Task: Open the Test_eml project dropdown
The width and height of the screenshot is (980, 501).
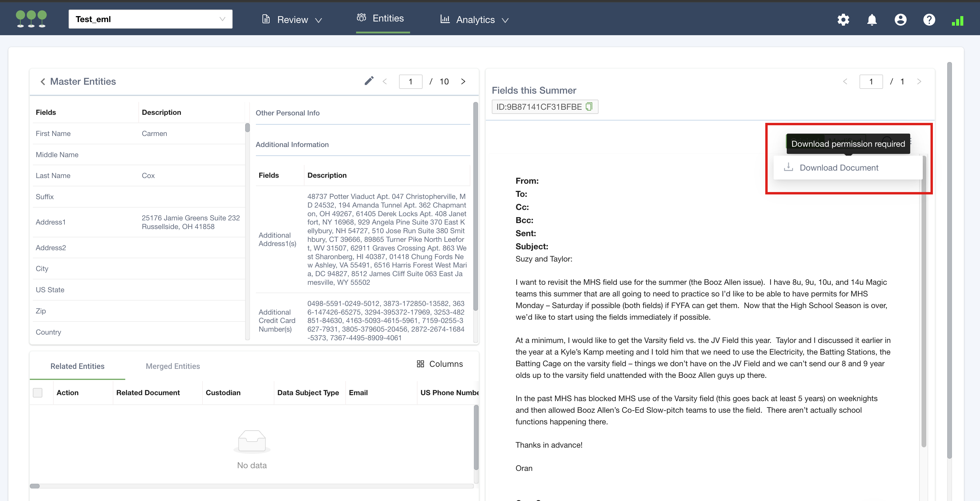Action: click(150, 19)
